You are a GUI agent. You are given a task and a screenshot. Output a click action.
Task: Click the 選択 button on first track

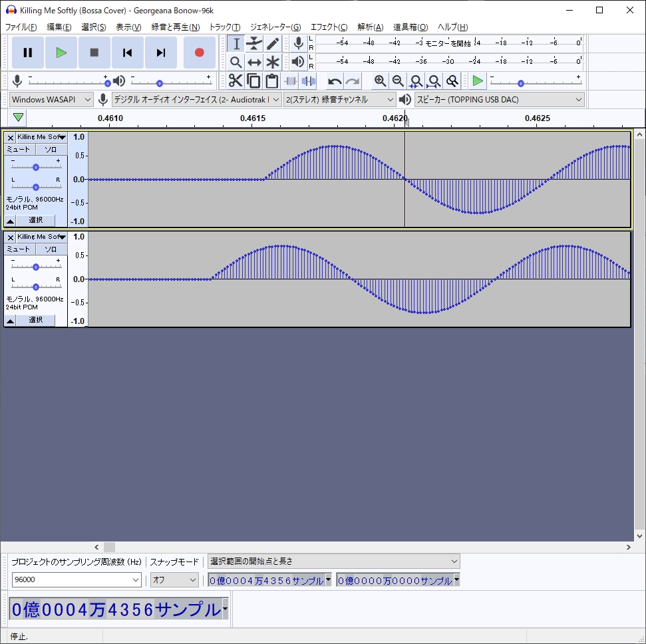[x=35, y=220]
